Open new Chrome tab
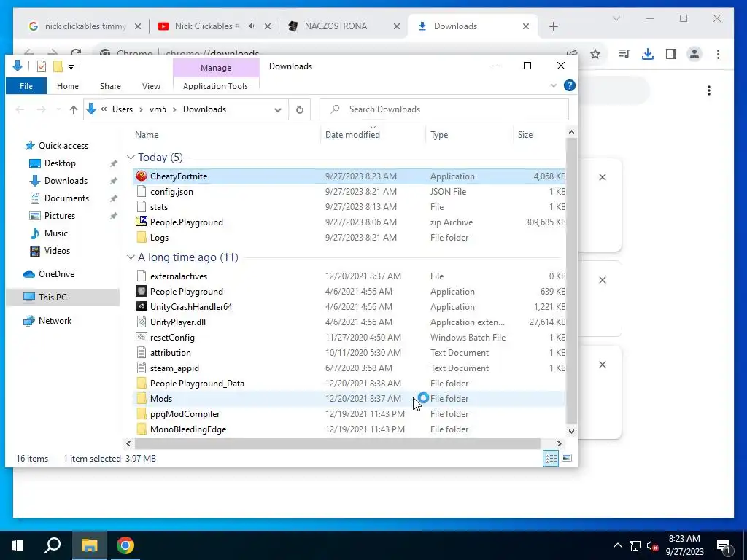Viewport: 747px width, 560px height. point(553,26)
